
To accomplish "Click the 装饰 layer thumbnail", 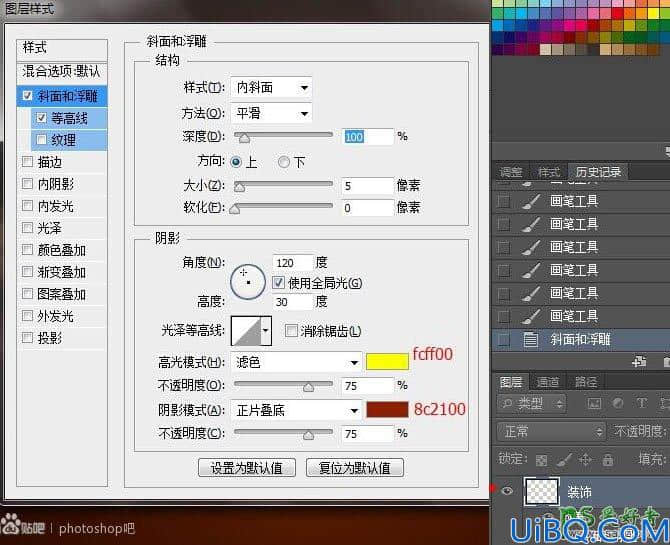I will [541, 491].
